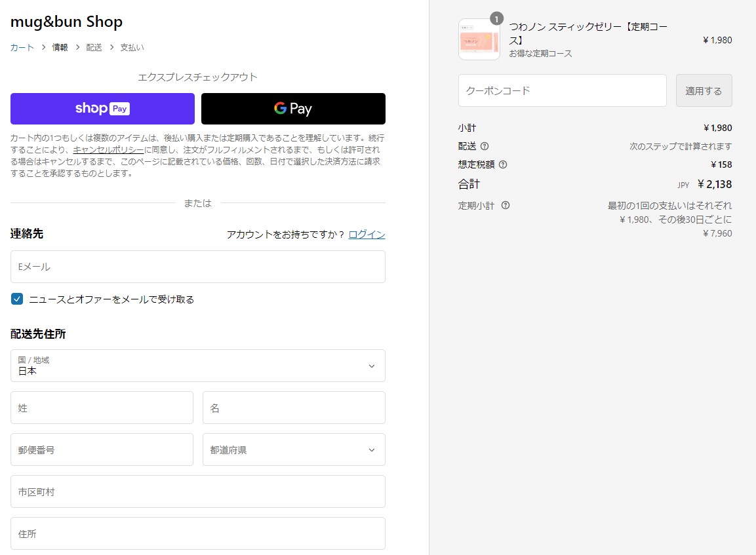756x555 pixels.
Task: Click the 姓 last name field
Action: 102,408
